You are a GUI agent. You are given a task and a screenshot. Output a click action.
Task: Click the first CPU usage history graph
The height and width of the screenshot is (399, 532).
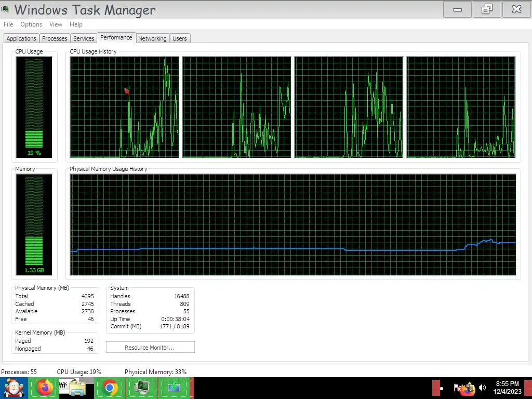pyautogui.click(x=124, y=107)
